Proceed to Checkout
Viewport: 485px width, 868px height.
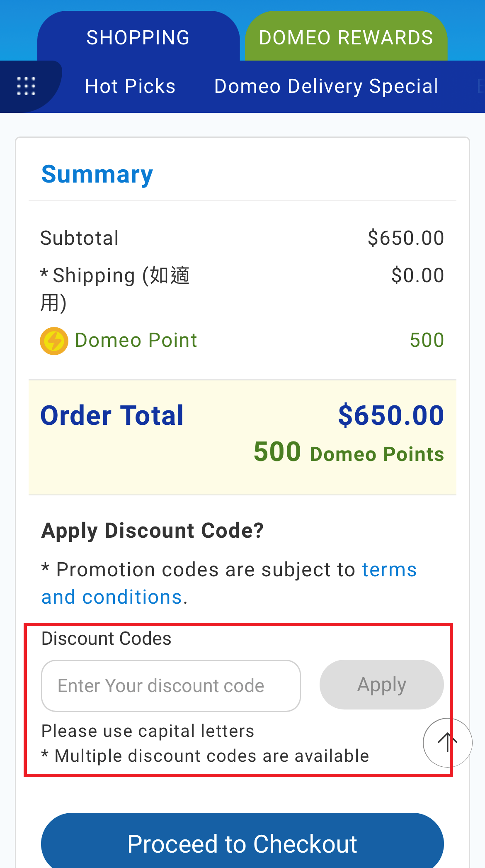tap(243, 842)
